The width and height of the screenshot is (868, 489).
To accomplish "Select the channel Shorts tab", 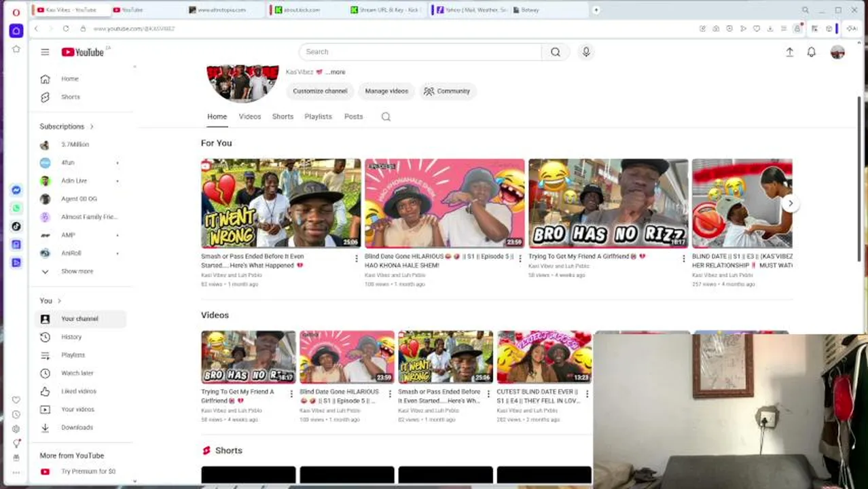I will [283, 117].
